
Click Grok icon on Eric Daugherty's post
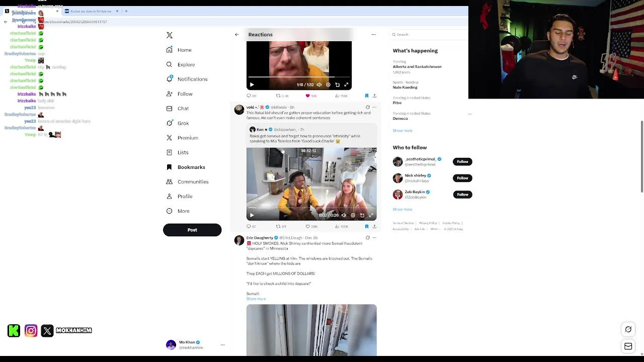pos(367,238)
